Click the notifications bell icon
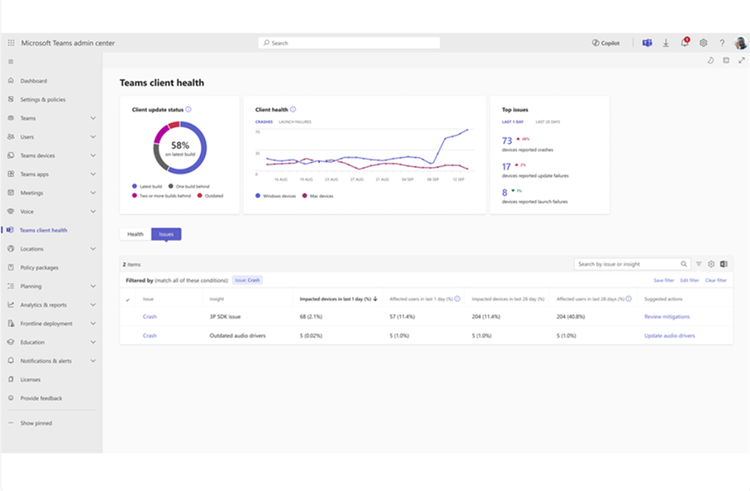750x491 pixels. click(684, 43)
